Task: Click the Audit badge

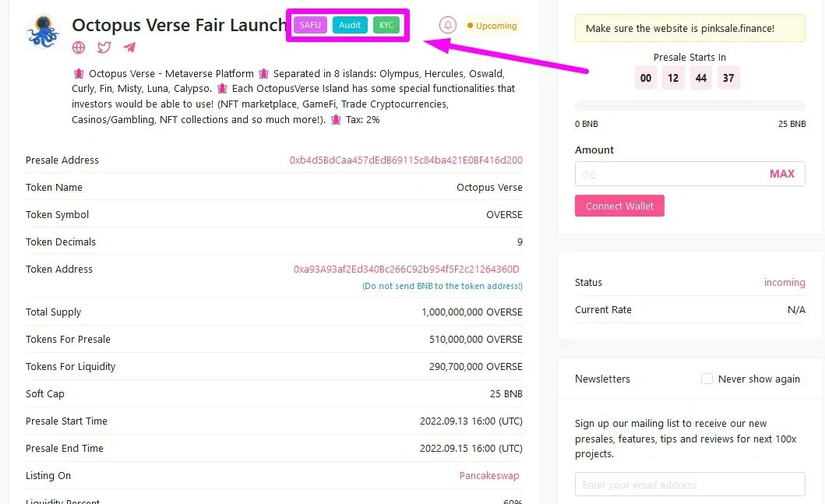Action: (x=350, y=25)
